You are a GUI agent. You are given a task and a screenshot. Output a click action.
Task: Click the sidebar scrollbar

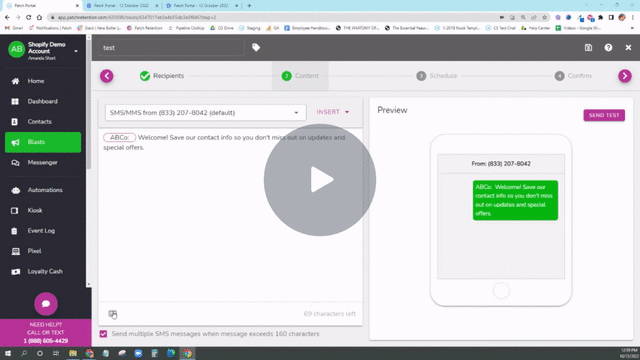(x=89, y=104)
